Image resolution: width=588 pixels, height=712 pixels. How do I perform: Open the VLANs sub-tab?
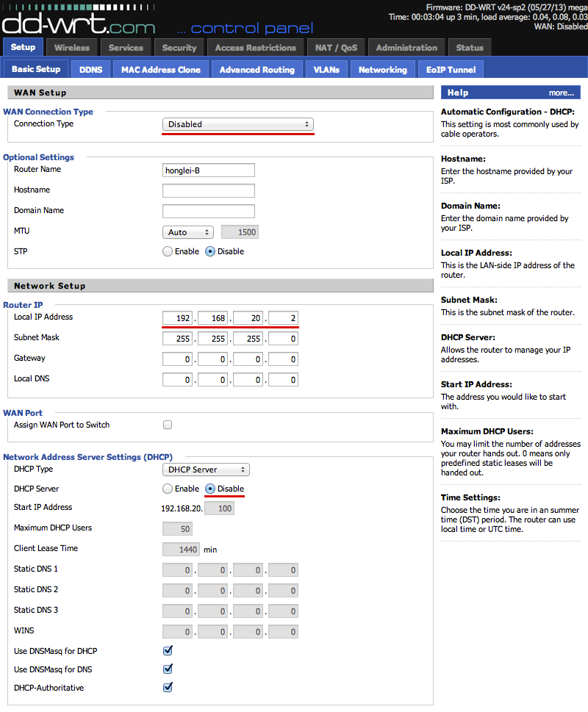coord(326,70)
